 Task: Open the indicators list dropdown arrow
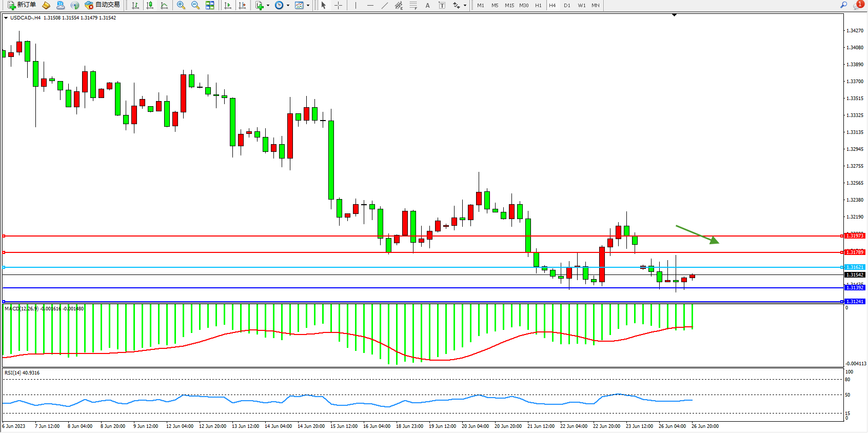point(268,6)
